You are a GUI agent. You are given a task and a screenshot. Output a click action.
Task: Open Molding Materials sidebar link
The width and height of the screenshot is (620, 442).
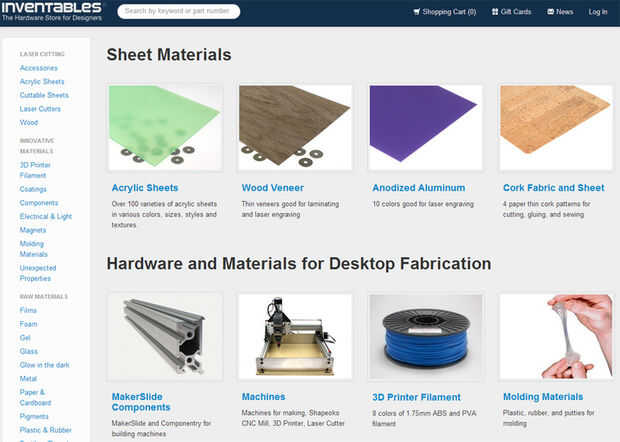pos(34,249)
